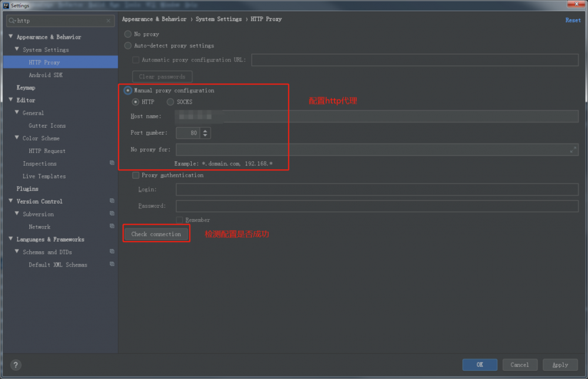Screen dimensions: 588x379
Task: Collapse the Appearance & Behavior tree node
Action: (x=11, y=36)
